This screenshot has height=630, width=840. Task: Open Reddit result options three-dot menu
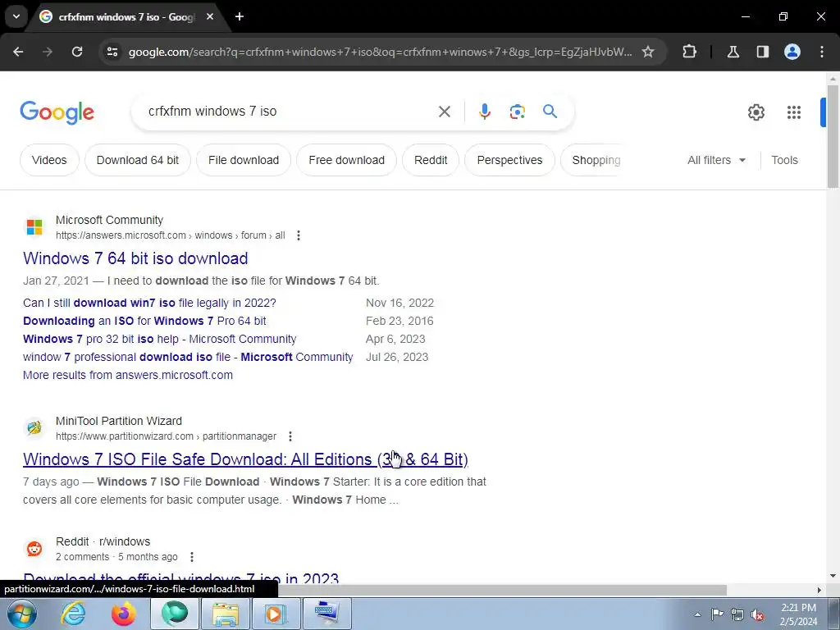coord(192,557)
